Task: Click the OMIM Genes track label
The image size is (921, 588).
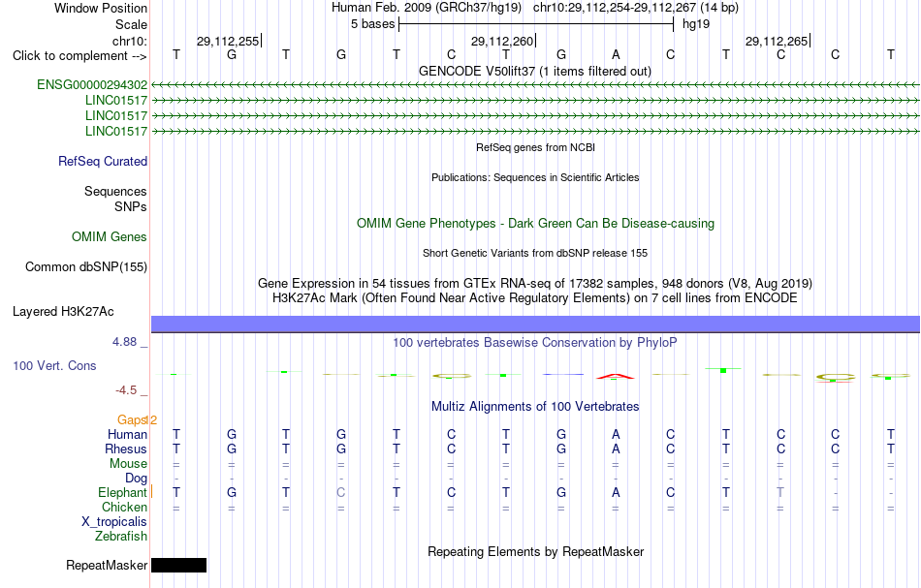Action: (x=110, y=237)
